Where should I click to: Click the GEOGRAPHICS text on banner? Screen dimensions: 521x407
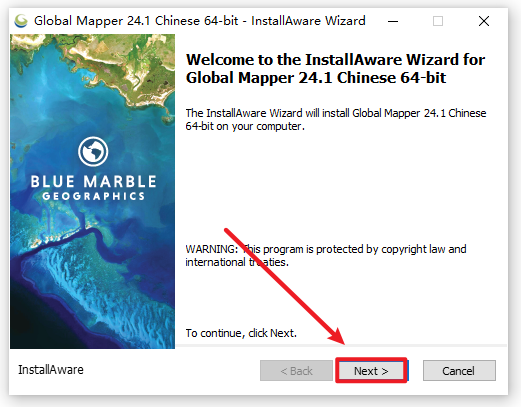pyautogui.click(x=94, y=196)
